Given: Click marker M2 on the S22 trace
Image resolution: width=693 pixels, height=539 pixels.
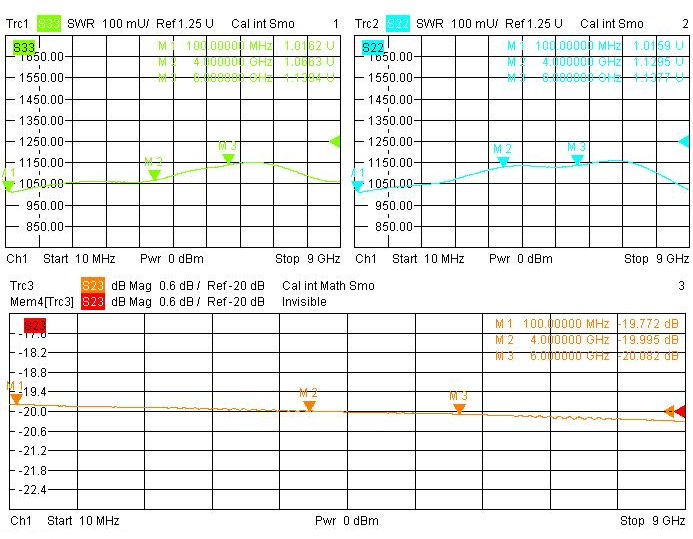Looking at the screenshot, I should 503,160.
